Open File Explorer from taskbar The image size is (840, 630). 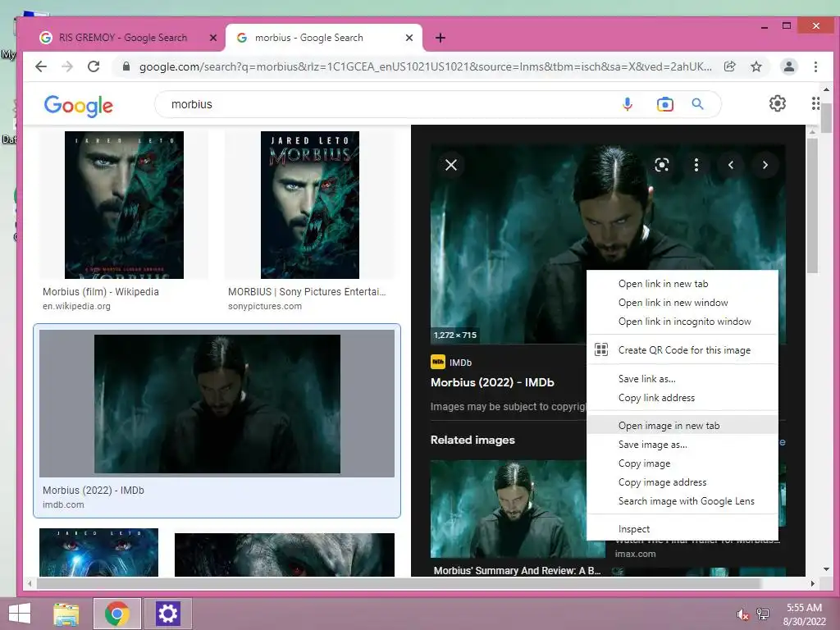[66, 614]
